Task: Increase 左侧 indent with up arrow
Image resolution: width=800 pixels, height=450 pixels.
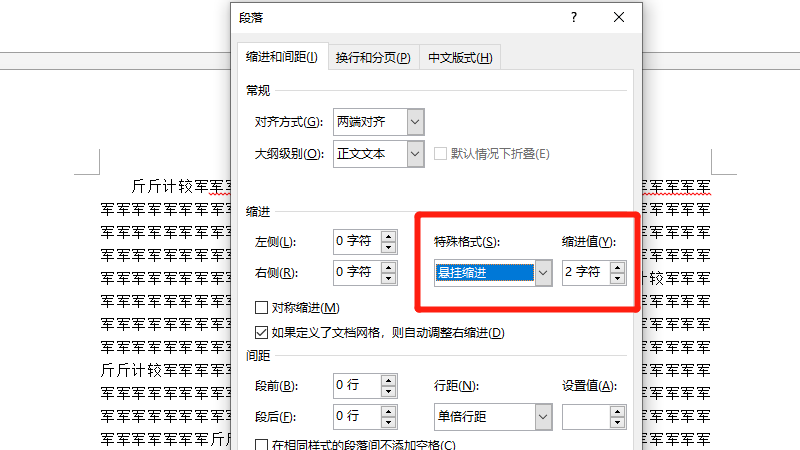Action: [x=389, y=236]
